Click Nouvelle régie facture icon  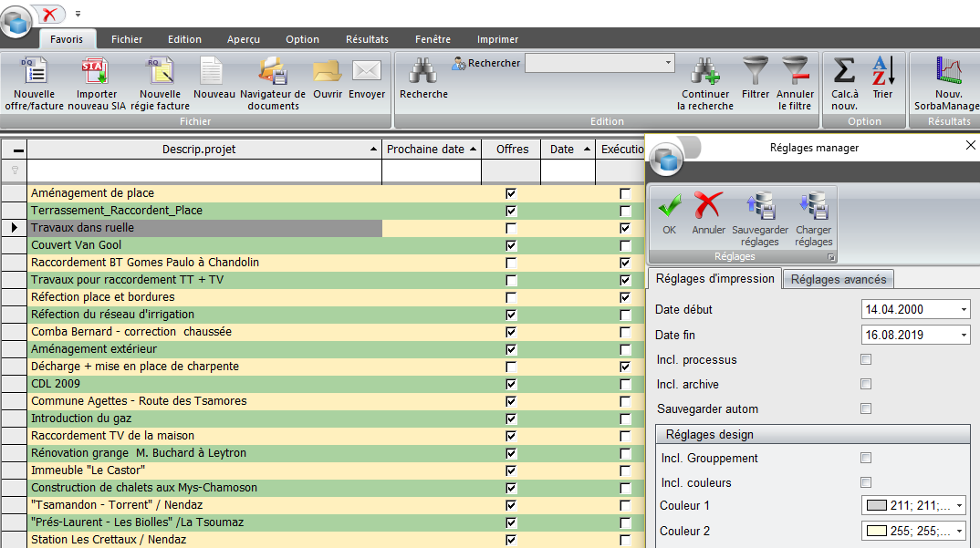160,70
